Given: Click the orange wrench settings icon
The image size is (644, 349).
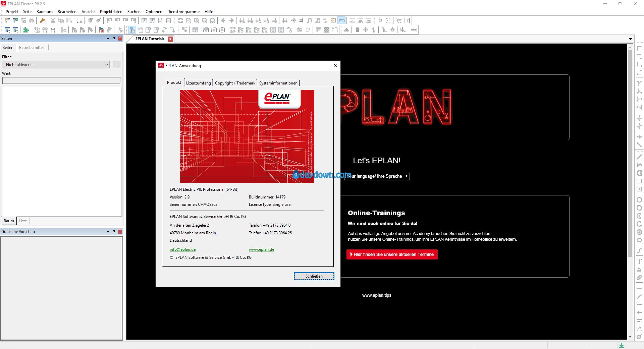Looking at the screenshot, I should (x=42, y=20).
